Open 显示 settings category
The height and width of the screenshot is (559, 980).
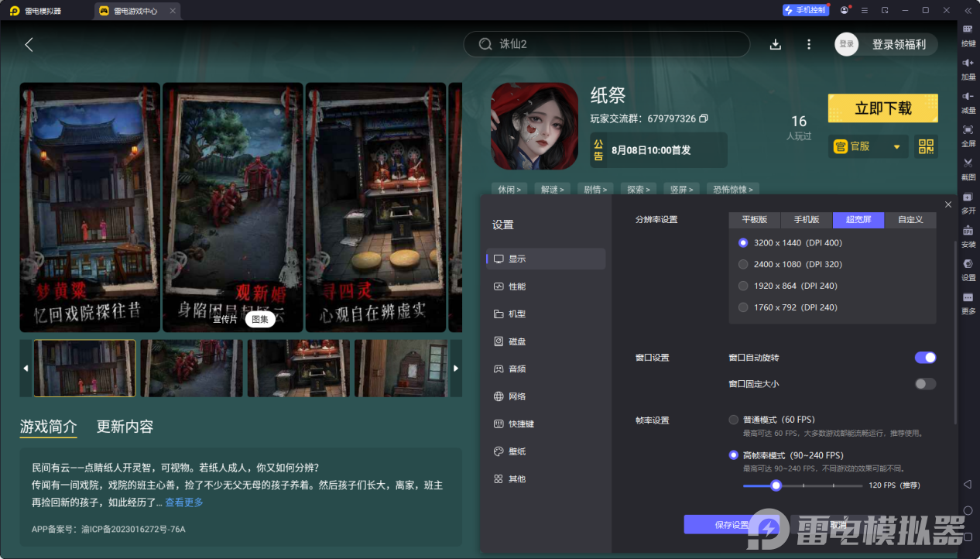point(547,259)
